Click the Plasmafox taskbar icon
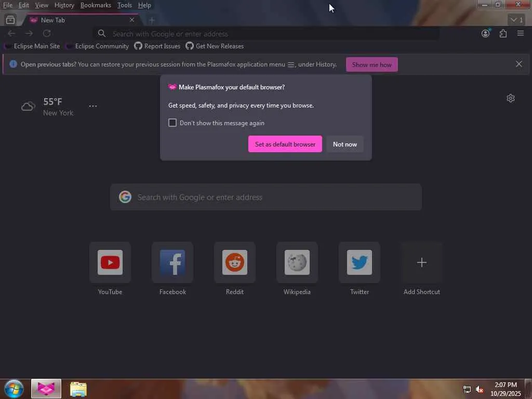Viewport: 532px width, 399px height. click(x=46, y=389)
